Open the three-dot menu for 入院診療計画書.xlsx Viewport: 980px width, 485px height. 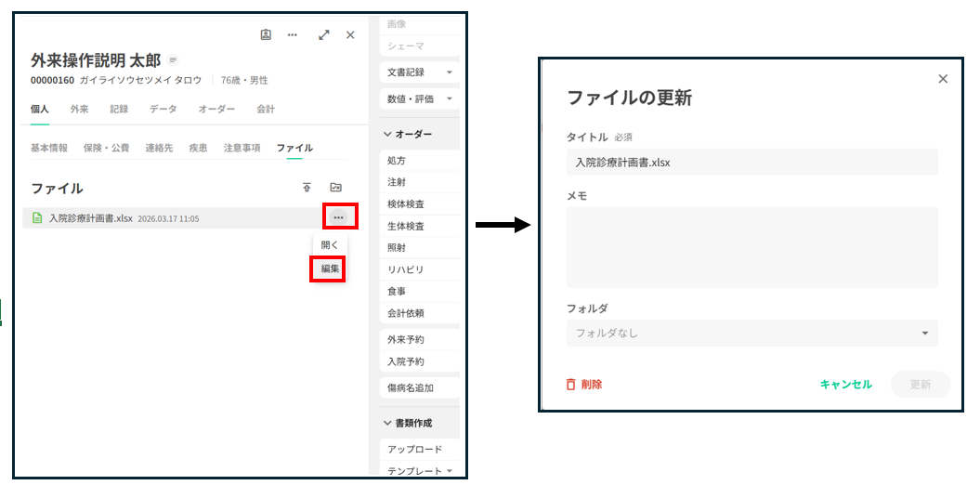(x=339, y=217)
